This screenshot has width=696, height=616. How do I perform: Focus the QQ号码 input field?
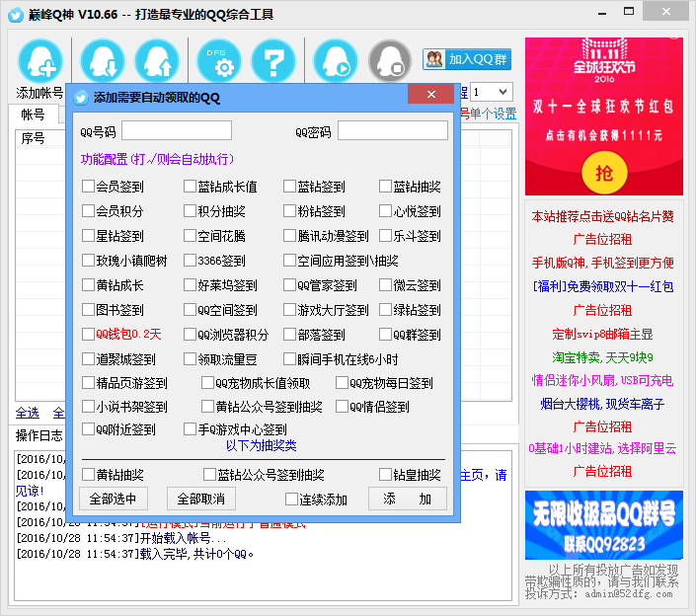click(177, 130)
